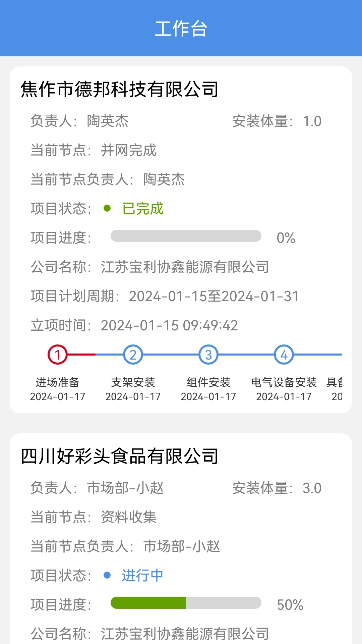Open 焦作市德邦科技有限公司 project title
This screenshot has width=362, height=644.
[x=120, y=89]
